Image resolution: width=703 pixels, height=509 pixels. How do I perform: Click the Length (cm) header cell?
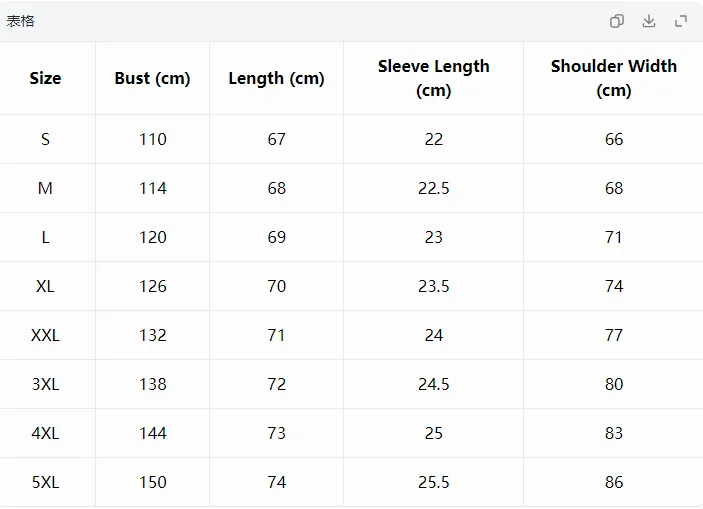pyautogui.click(x=276, y=78)
